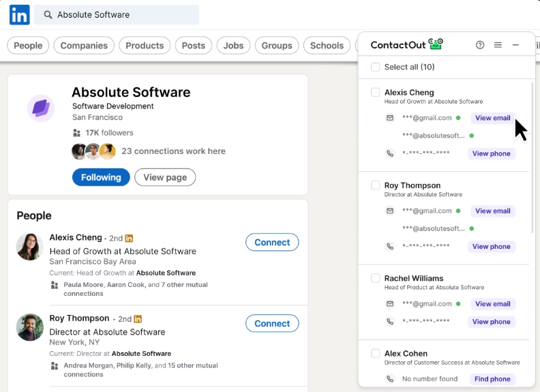The width and height of the screenshot is (540, 392).
Task: Connect with Alexis Cheng
Action: 272,243
